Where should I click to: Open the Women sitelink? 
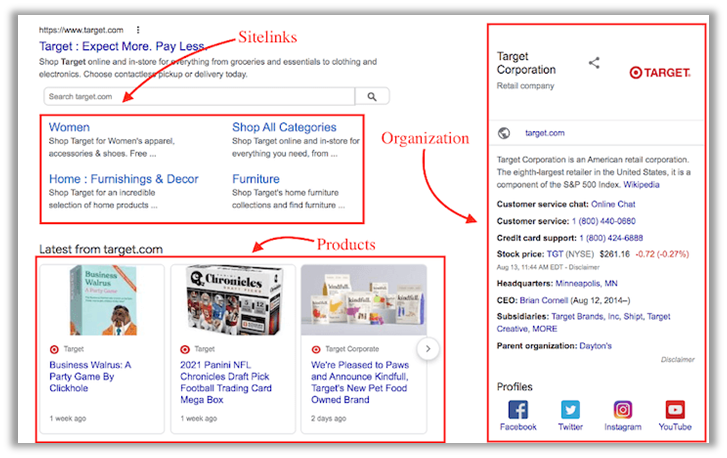tap(69, 127)
